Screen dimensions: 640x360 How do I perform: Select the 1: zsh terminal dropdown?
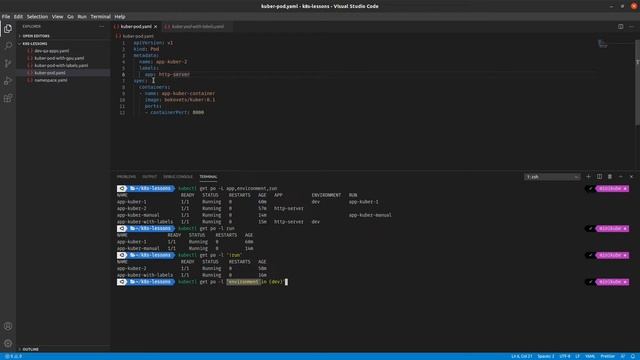(x=552, y=177)
